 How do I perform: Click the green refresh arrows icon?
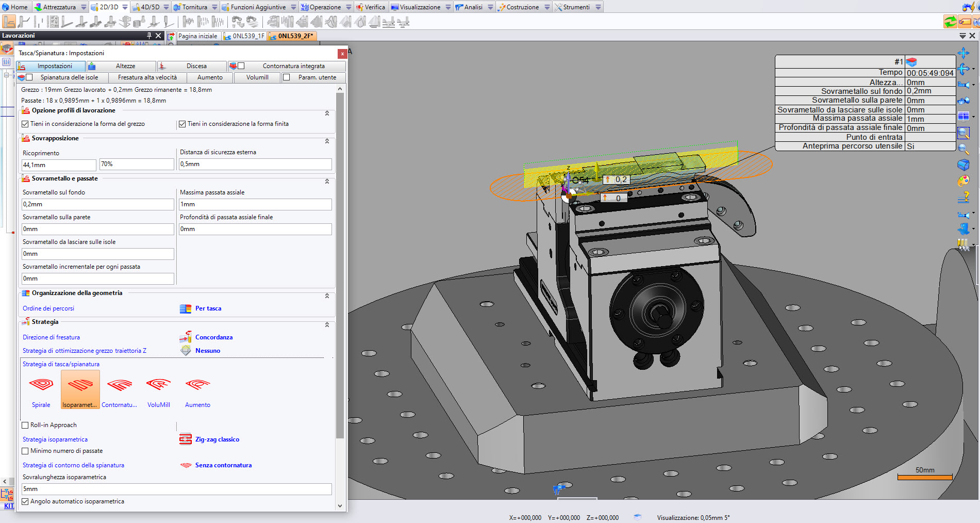[x=950, y=22]
